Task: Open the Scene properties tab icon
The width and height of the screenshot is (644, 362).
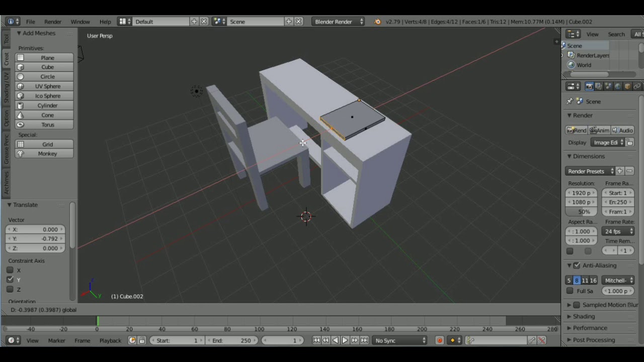Action: [x=608, y=86]
